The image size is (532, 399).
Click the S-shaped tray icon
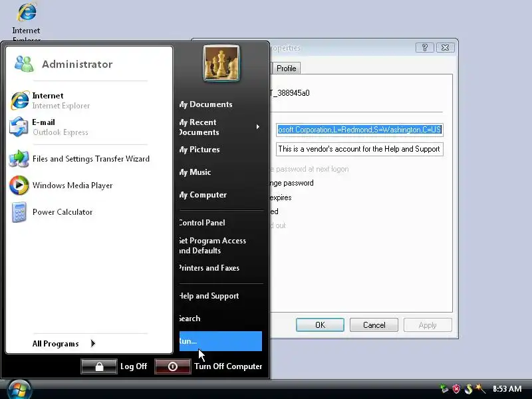[x=469, y=388]
